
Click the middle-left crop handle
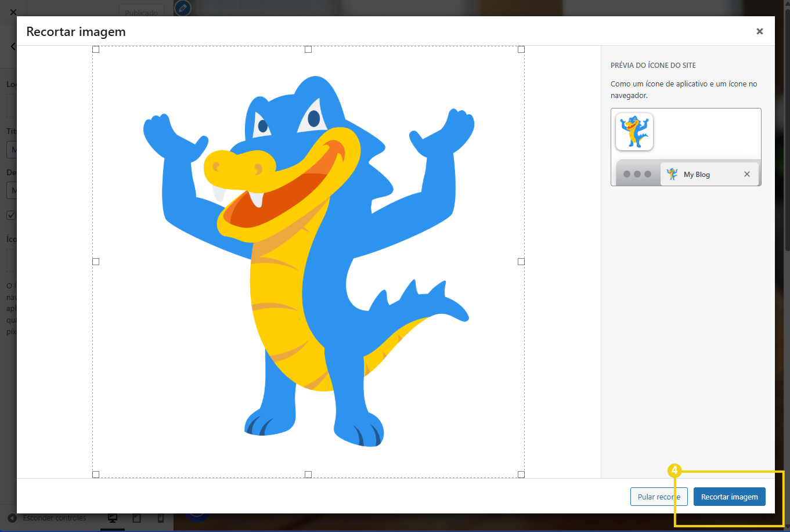pyautogui.click(x=96, y=262)
